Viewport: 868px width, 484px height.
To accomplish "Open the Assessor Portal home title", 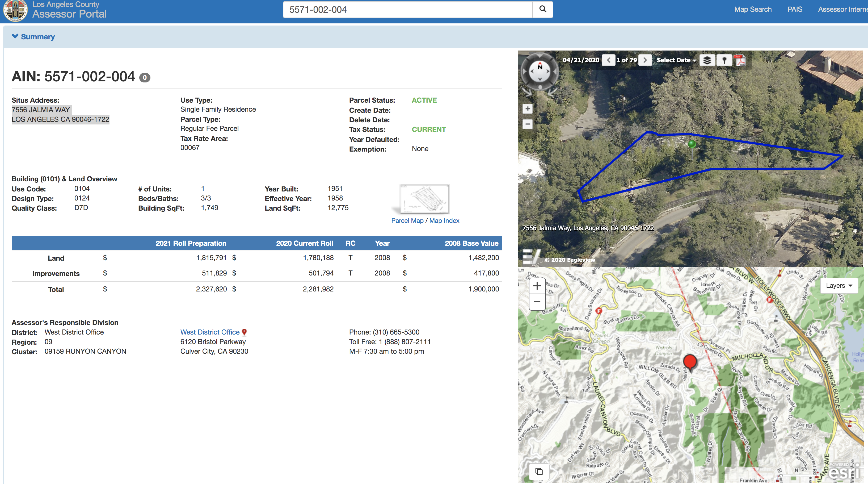I will pos(69,14).
